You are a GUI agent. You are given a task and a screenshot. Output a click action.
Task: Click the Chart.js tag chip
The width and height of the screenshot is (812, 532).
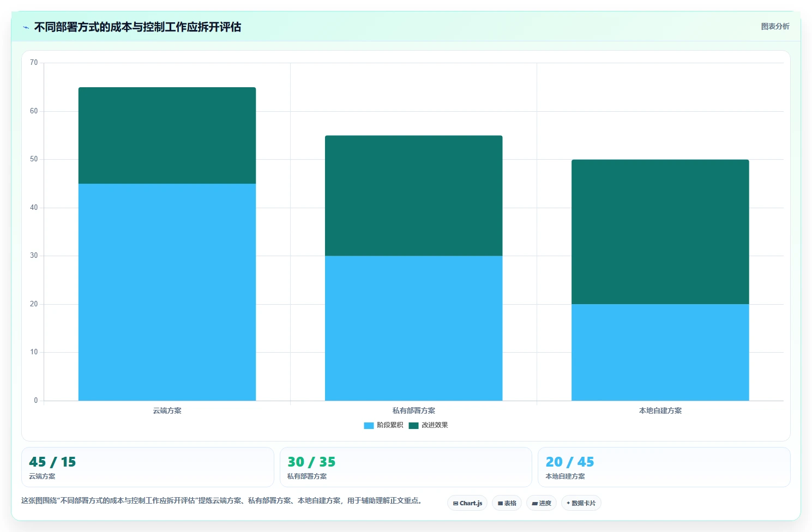(x=467, y=503)
